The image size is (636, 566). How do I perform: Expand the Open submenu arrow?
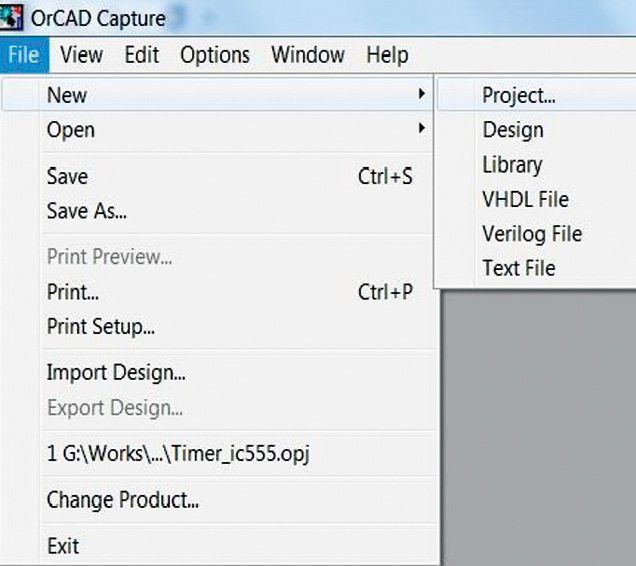(422, 129)
